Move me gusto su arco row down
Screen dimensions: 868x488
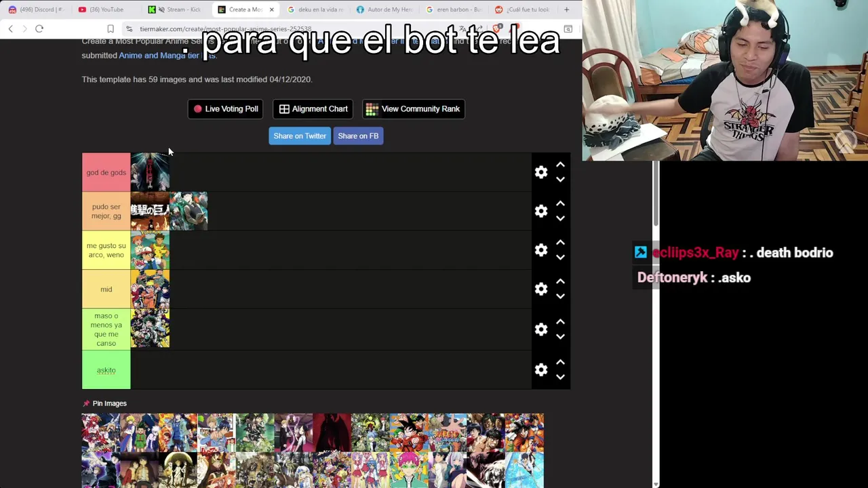click(x=560, y=258)
